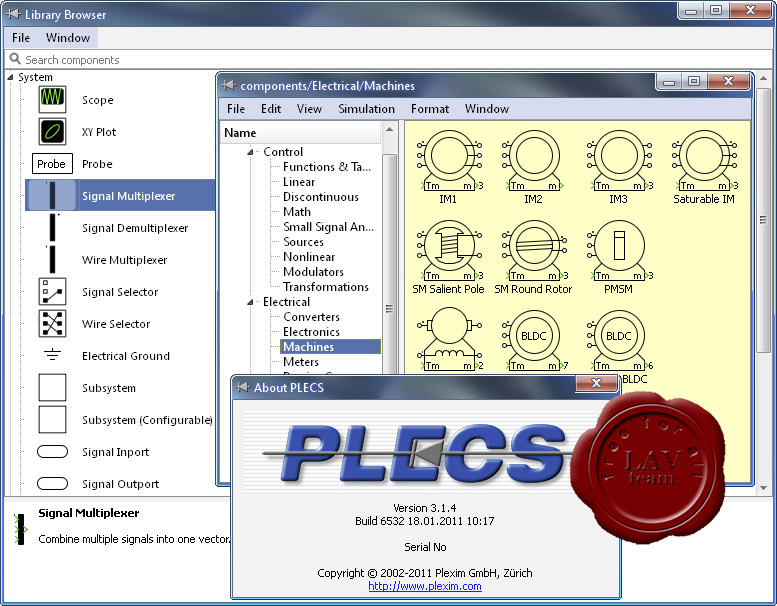Open Edit menu in Machines window

[271, 109]
